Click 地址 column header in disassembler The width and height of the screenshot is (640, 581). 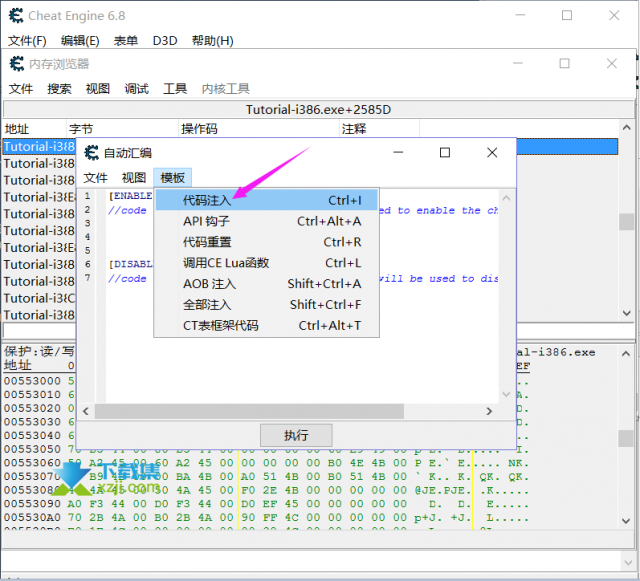[34, 129]
